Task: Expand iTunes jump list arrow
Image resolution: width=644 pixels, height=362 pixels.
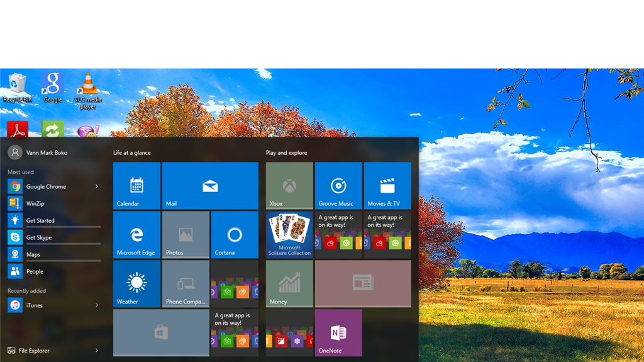Action: pyautogui.click(x=97, y=305)
